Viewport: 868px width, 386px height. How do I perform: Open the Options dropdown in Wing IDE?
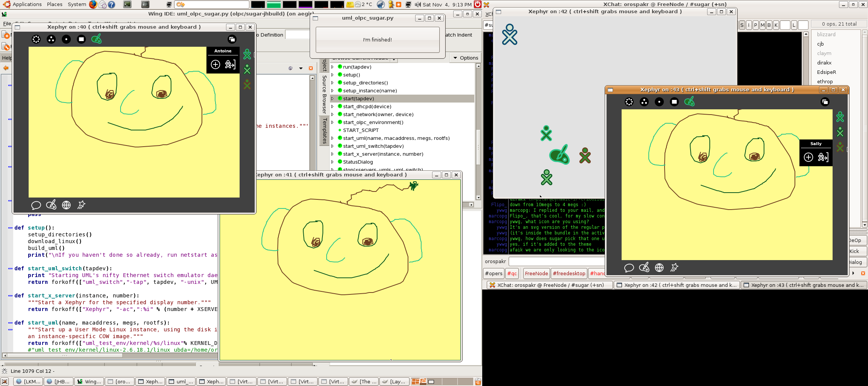pyautogui.click(x=466, y=58)
